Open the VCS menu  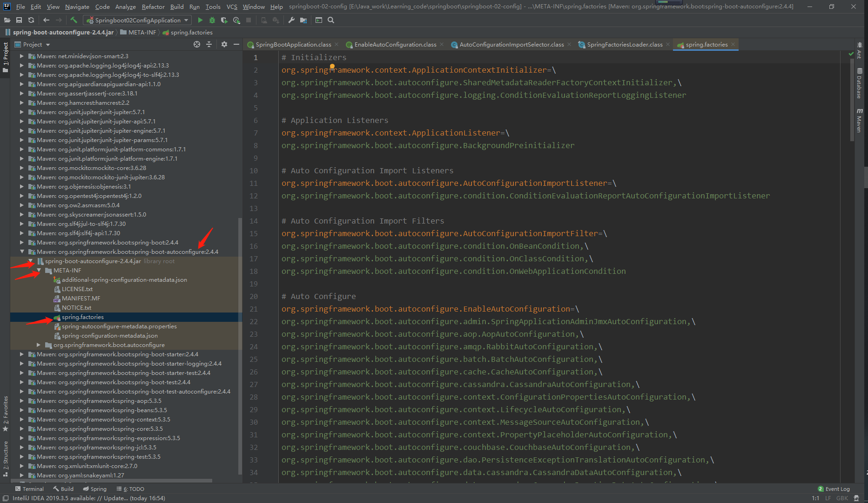tap(232, 7)
